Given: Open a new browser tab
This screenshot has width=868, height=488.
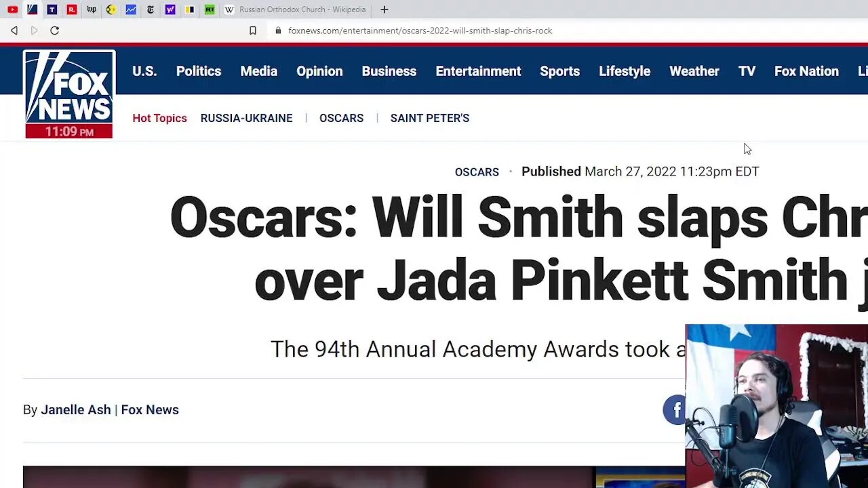Looking at the screenshot, I should pos(384,9).
